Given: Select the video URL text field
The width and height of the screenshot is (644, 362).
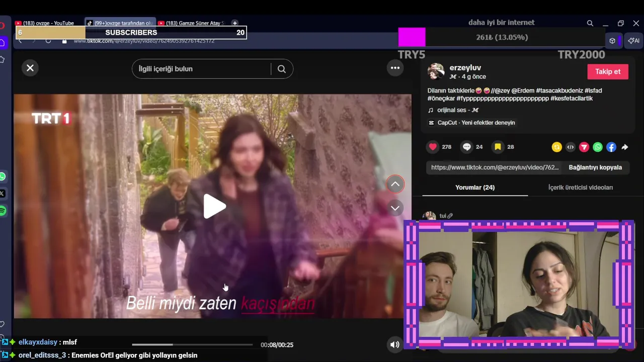Looking at the screenshot, I should click(495, 167).
